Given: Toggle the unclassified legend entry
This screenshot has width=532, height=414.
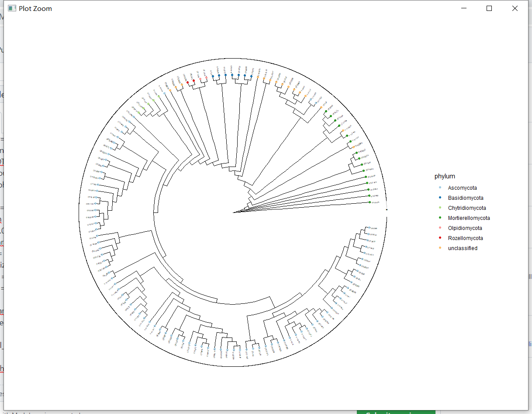Looking at the screenshot, I should click(x=463, y=248).
